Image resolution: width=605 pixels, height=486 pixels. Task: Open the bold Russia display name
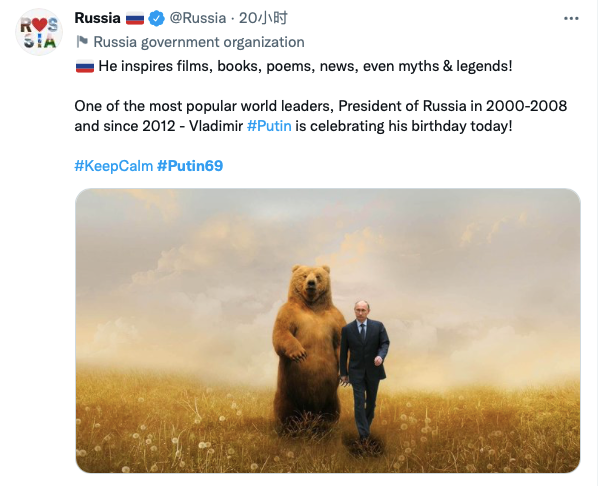pyautogui.click(x=97, y=18)
